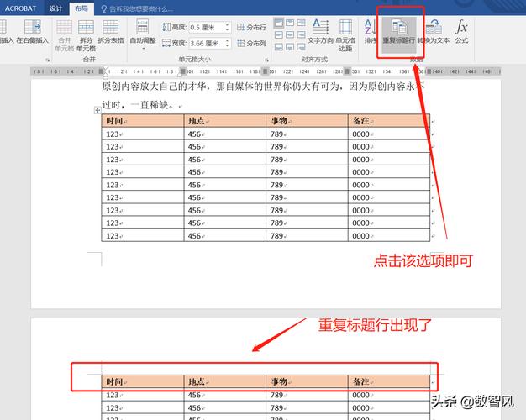
Task: Click the Sort (排序) A-Z icon
Action: tap(370, 27)
